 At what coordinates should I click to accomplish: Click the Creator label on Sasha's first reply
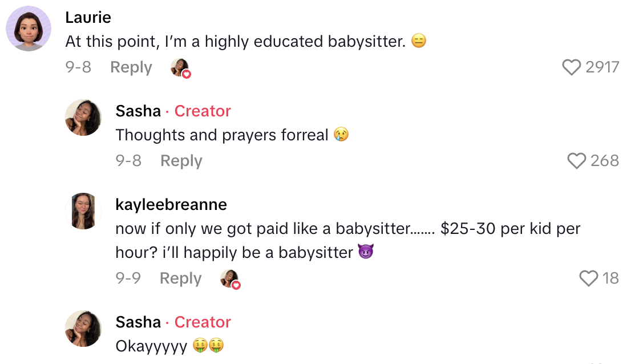(x=203, y=111)
